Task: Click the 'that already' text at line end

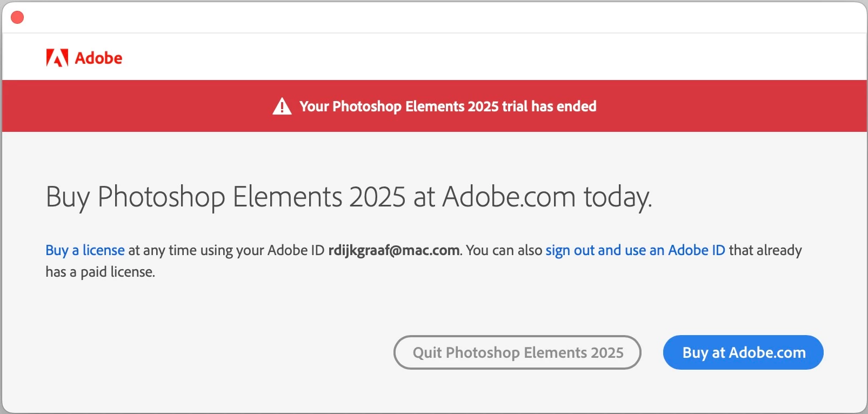Action: (765, 250)
